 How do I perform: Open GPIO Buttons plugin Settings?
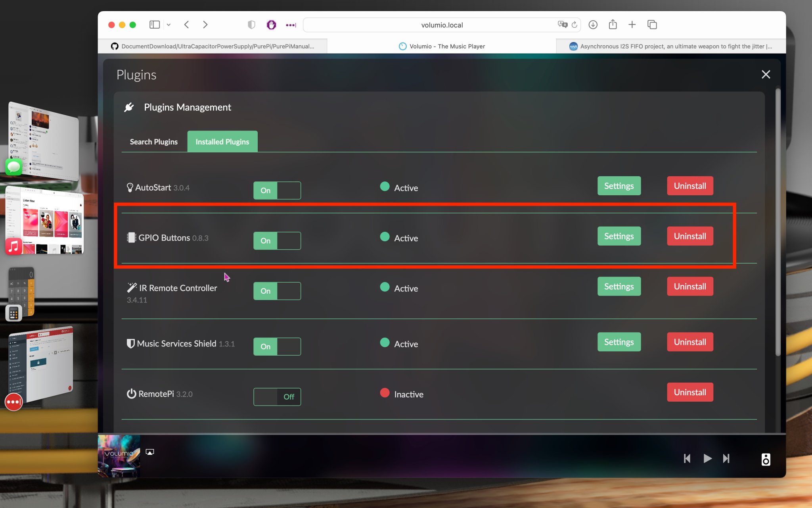(619, 236)
